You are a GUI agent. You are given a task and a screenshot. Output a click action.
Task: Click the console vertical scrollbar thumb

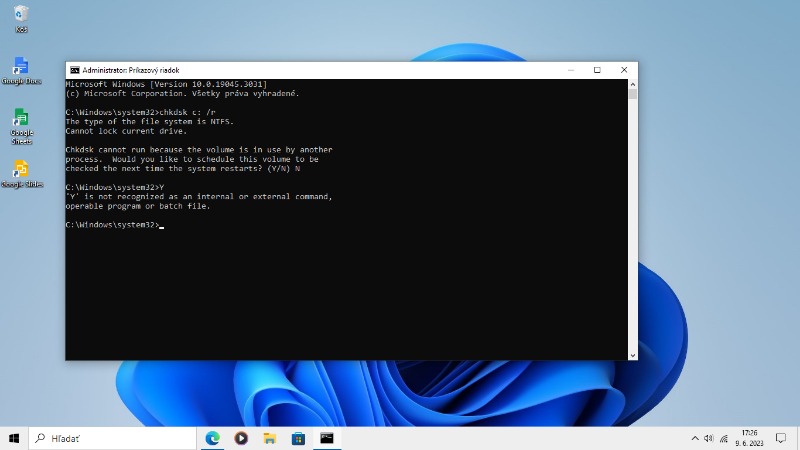(x=633, y=94)
